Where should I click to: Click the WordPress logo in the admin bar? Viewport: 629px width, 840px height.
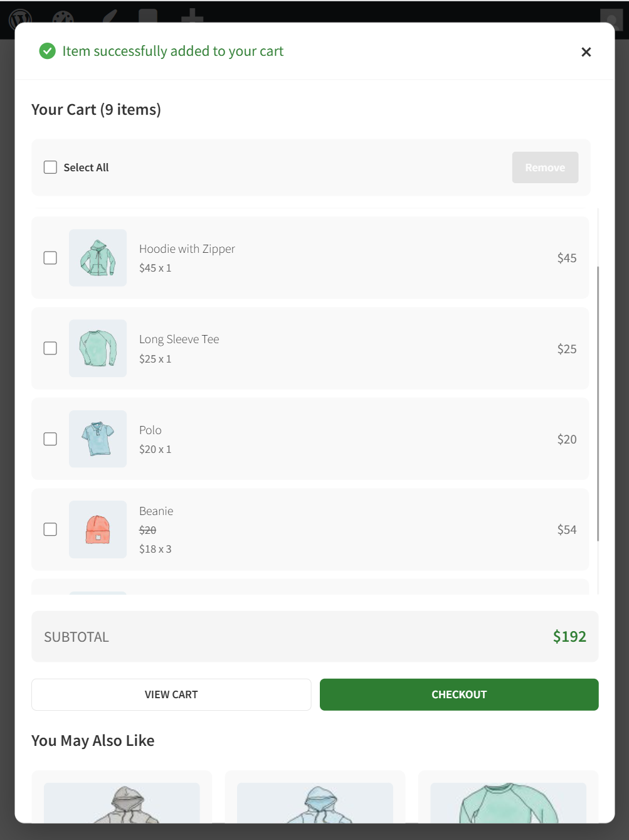(21, 19)
